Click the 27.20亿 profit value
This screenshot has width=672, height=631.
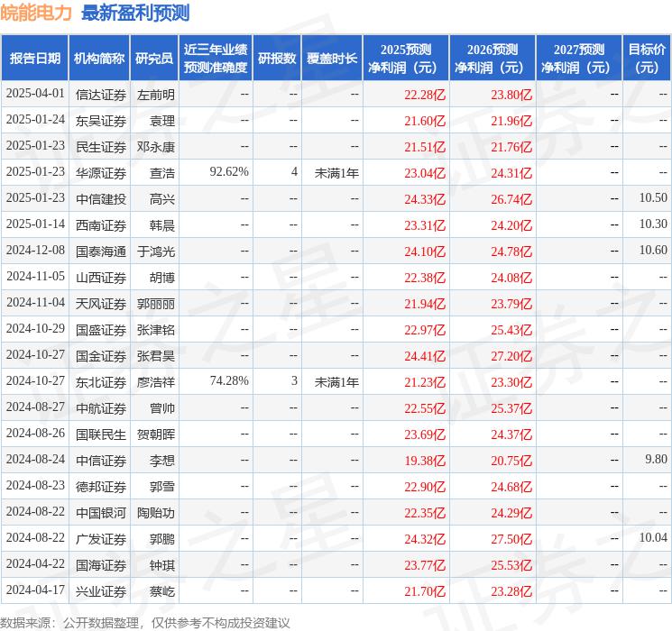(511, 356)
